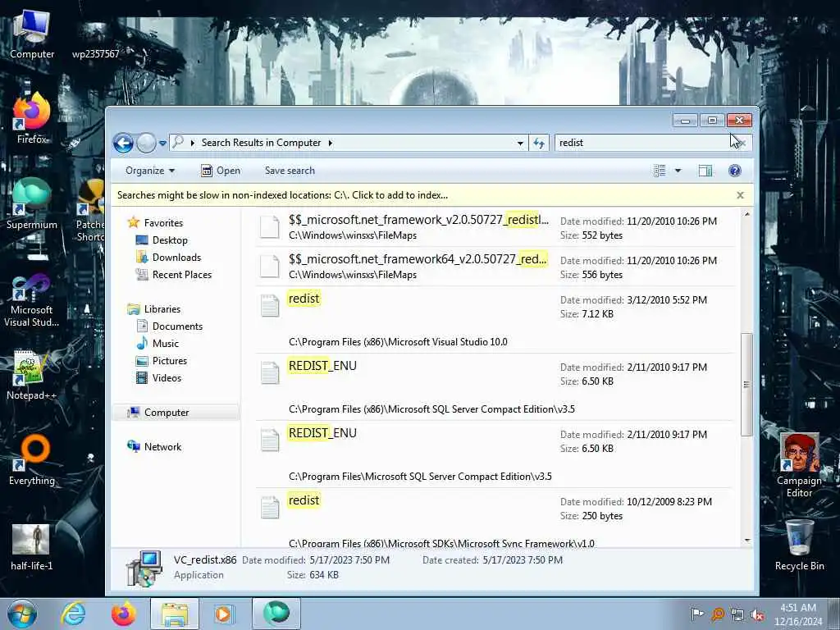Select the $$_microsoft.net_framework64_v2.0.50727 result

(x=494, y=267)
